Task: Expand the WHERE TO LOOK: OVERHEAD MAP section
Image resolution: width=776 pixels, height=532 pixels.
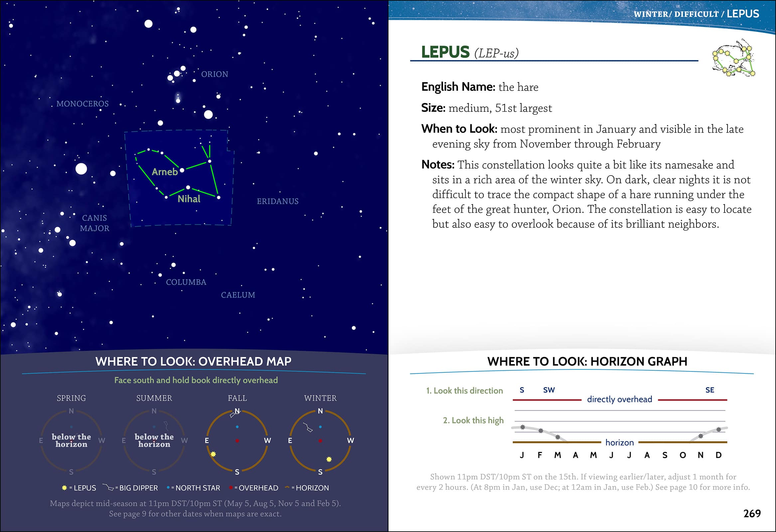Action: coord(194,361)
